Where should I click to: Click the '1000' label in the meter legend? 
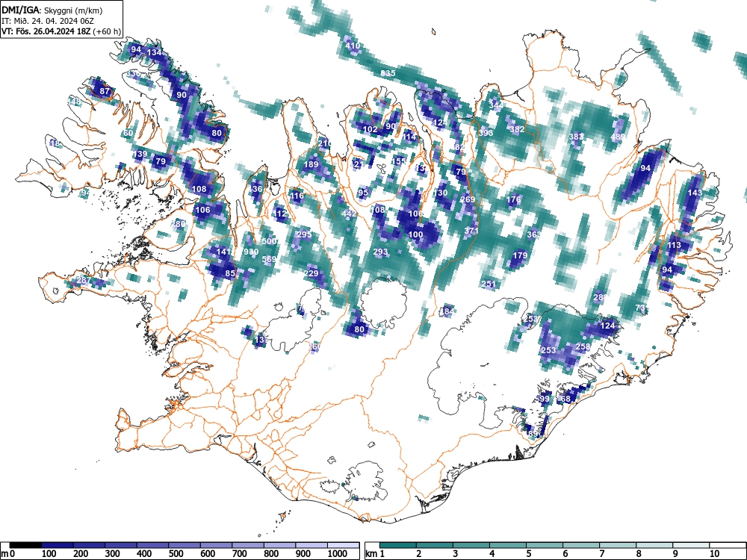[338, 554]
